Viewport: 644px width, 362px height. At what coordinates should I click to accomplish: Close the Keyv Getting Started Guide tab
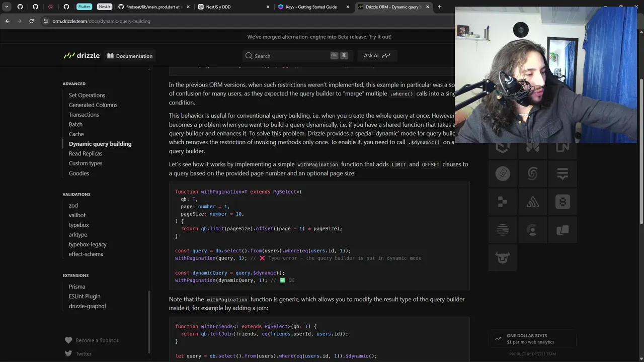(348, 7)
